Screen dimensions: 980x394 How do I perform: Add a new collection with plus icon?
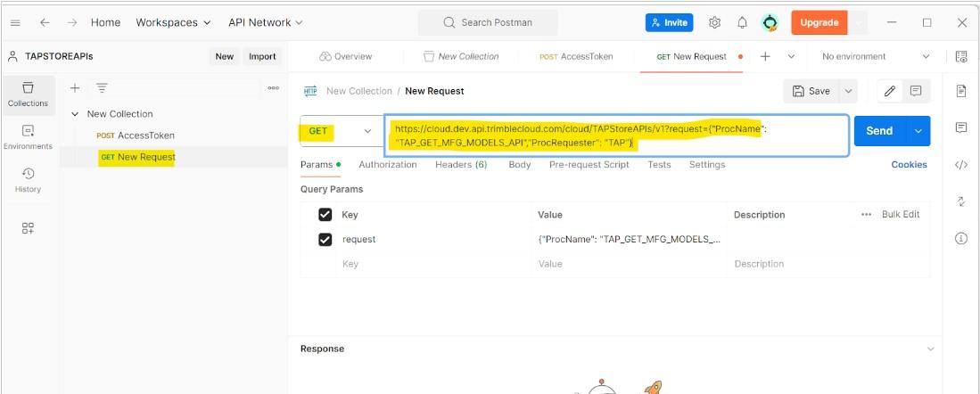click(75, 88)
